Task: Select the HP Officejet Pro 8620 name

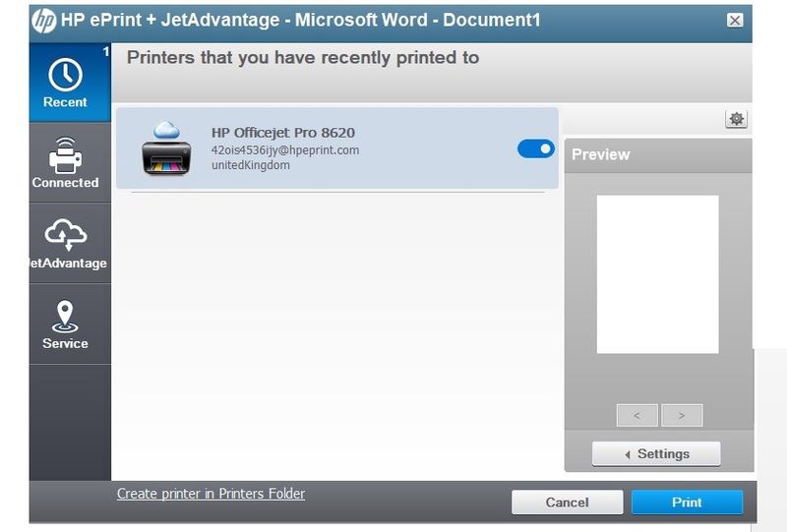Action: click(283, 133)
